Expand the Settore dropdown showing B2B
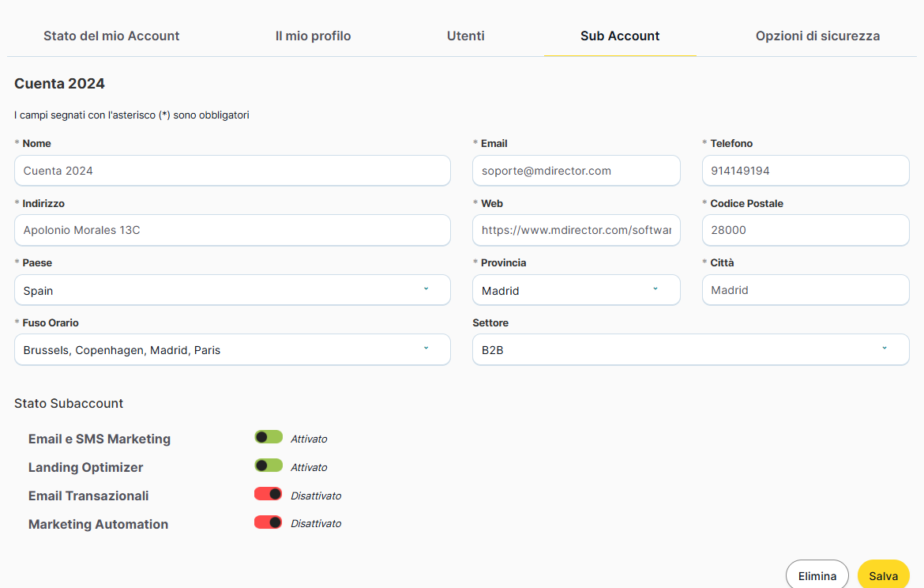 (x=690, y=349)
